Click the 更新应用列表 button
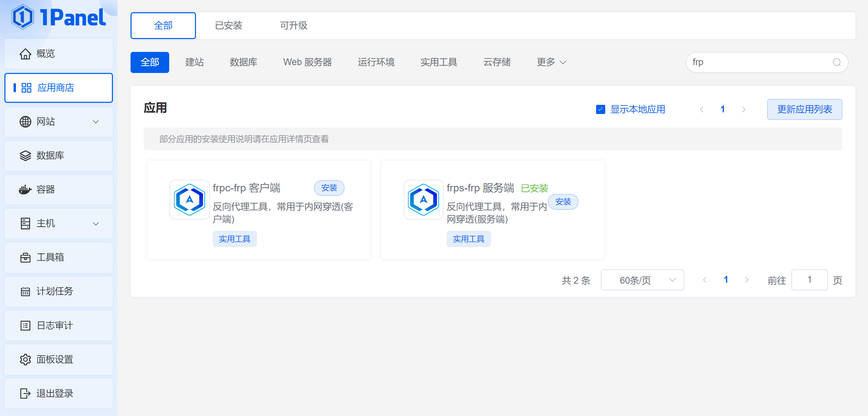 pyautogui.click(x=805, y=109)
